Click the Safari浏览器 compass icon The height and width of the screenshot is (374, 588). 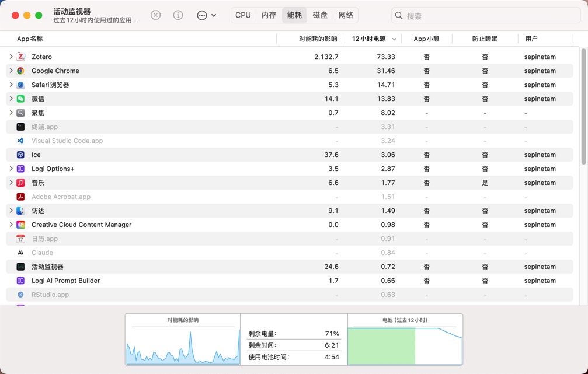(20, 85)
